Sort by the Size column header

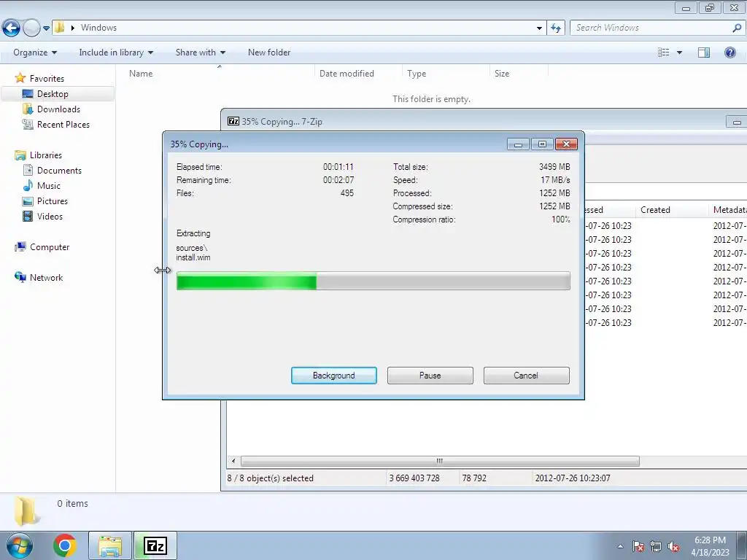(502, 74)
